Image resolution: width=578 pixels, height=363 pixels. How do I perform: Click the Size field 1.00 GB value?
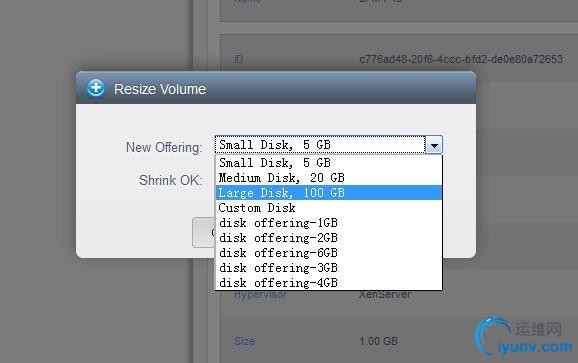pos(379,341)
